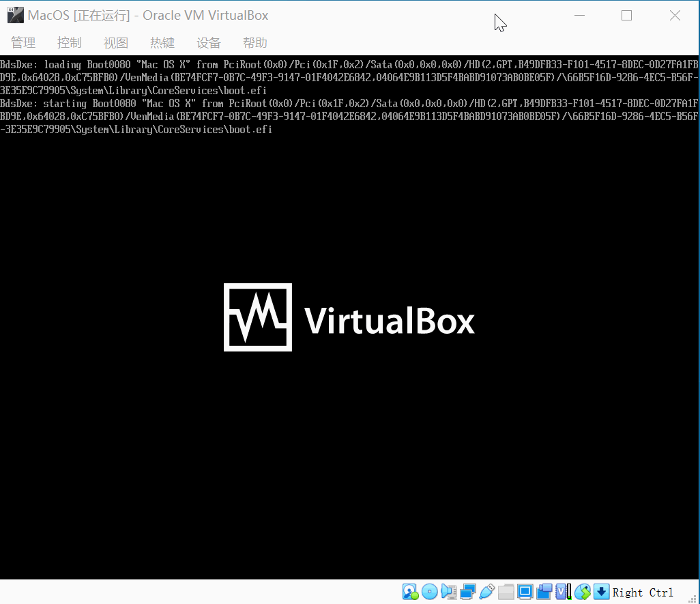
Task: Click the keyboard capture down-arrow icon
Action: tap(601, 592)
